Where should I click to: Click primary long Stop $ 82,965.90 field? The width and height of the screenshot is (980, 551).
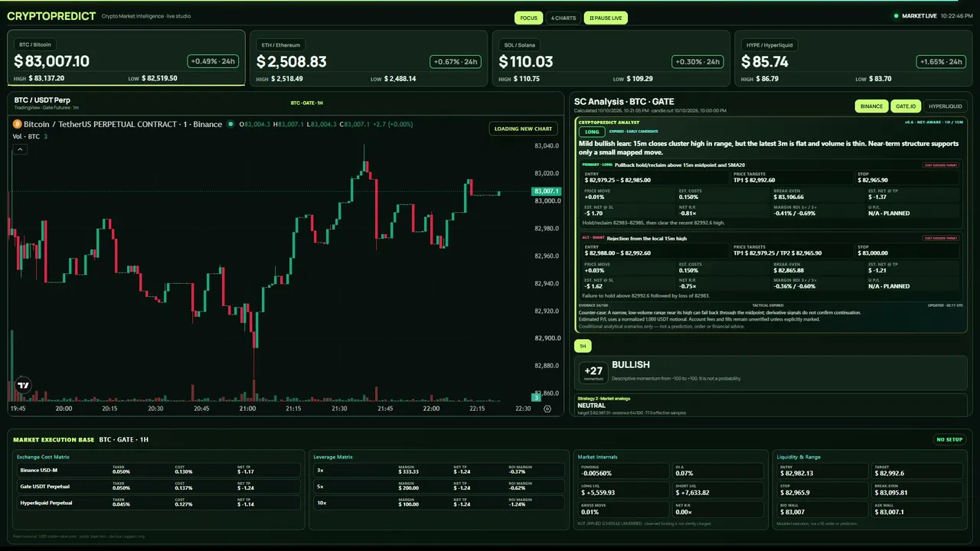pyautogui.click(x=906, y=178)
